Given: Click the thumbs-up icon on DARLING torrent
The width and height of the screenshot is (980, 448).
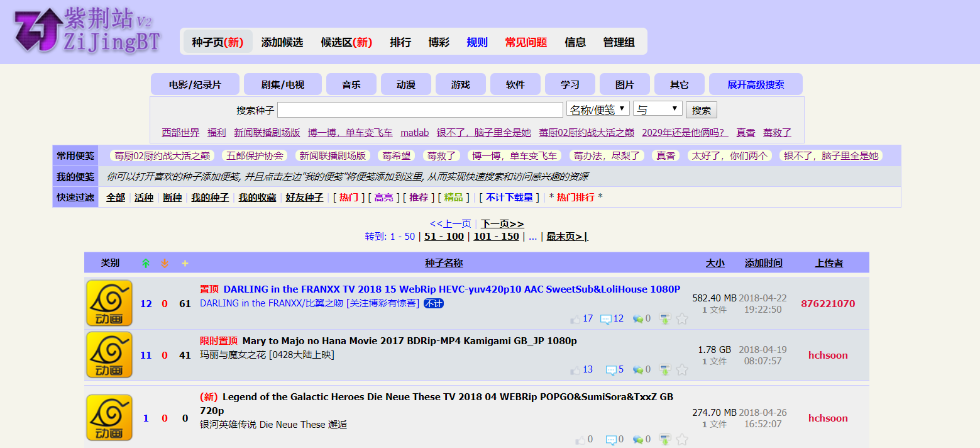Looking at the screenshot, I should [x=575, y=319].
